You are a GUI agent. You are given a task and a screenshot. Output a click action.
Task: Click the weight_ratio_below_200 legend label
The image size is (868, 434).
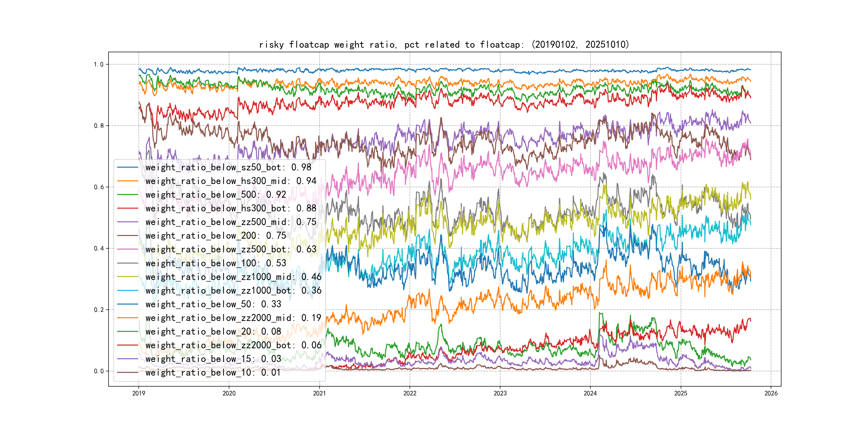click(x=216, y=235)
